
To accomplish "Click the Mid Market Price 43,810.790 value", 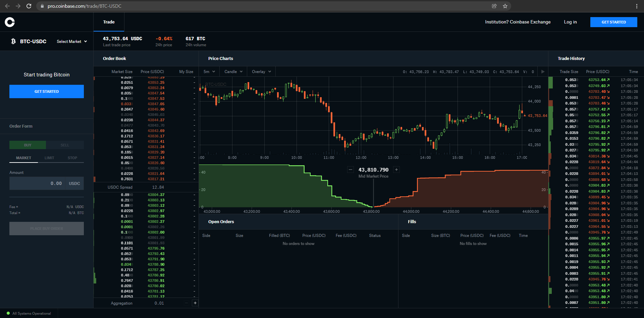I will [x=373, y=170].
